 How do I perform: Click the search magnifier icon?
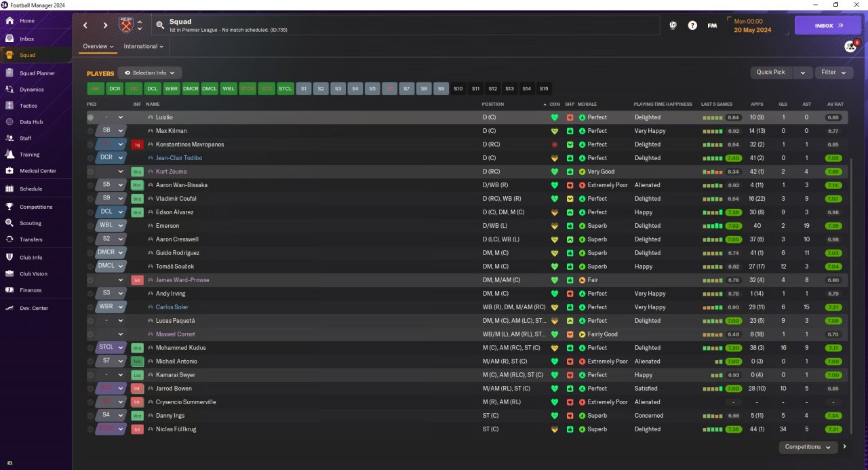coord(160,25)
